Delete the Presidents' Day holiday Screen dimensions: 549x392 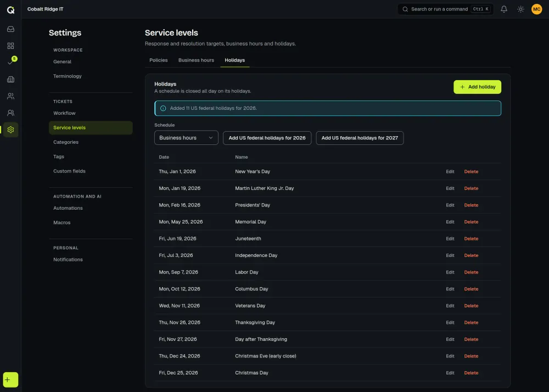471,205
